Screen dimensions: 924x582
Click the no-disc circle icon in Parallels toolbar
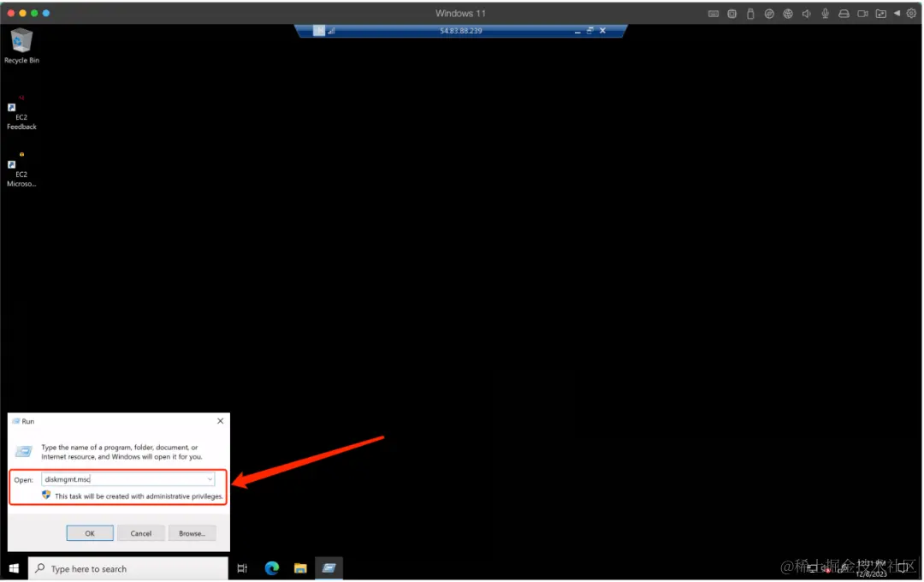click(x=769, y=14)
